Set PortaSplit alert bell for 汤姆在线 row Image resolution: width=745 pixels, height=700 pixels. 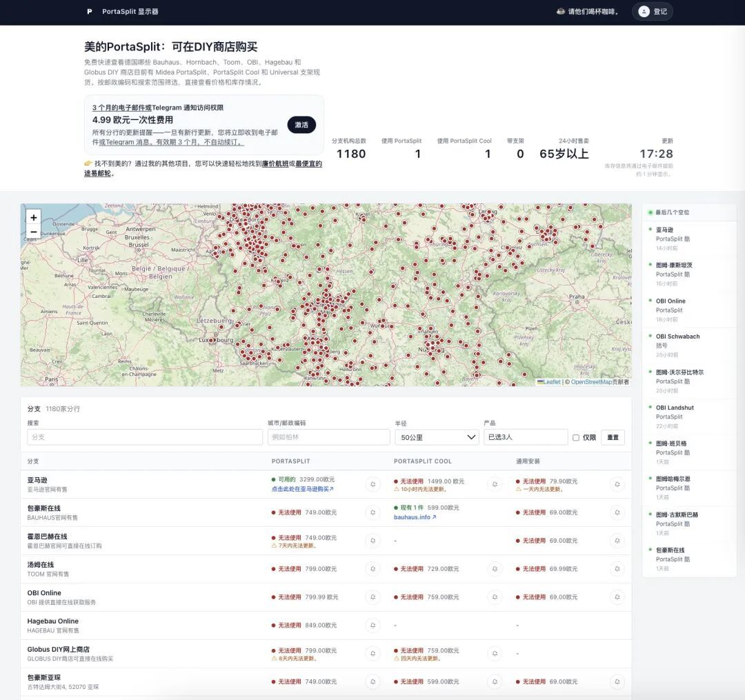click(x=373, y=569)
